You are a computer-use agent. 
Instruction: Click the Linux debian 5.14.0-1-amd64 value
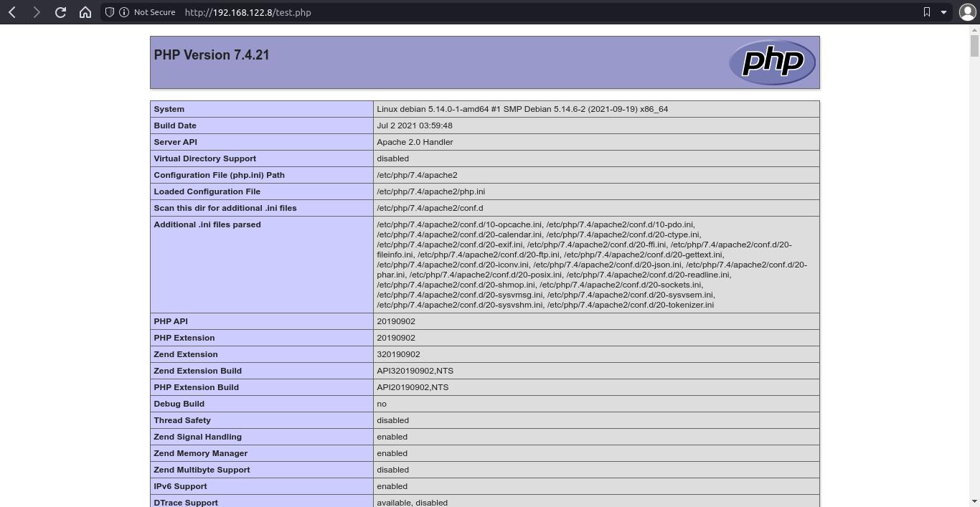522,109
